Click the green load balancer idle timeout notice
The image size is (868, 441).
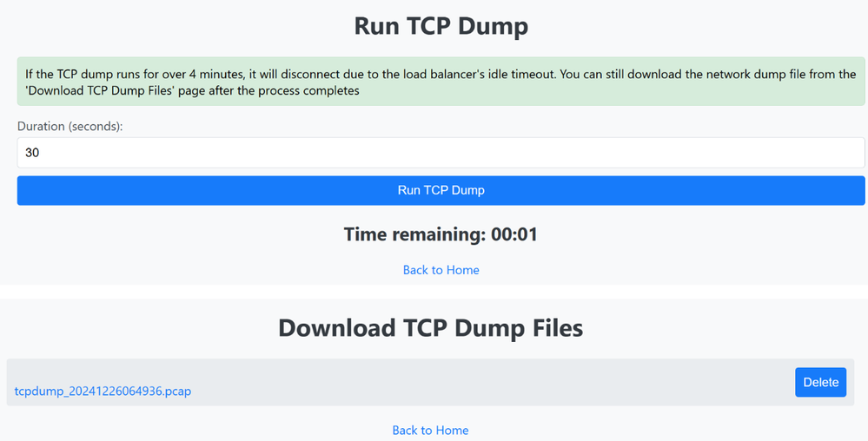tap(441, 82)
